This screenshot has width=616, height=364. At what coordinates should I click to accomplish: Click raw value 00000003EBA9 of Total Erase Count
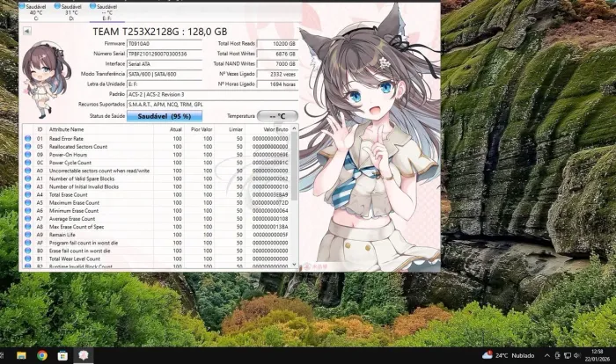click(x=270, y=195)
